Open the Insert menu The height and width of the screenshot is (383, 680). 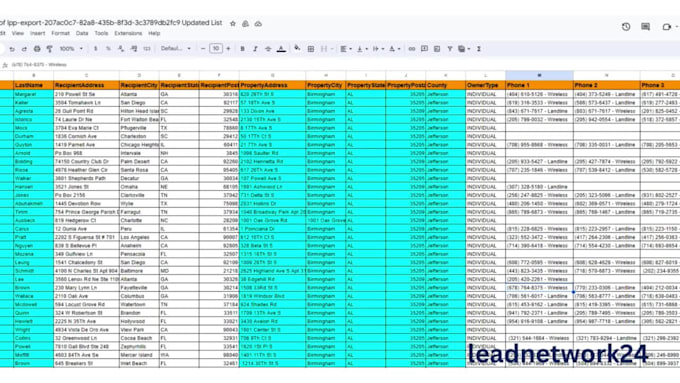tap(37, 33)
